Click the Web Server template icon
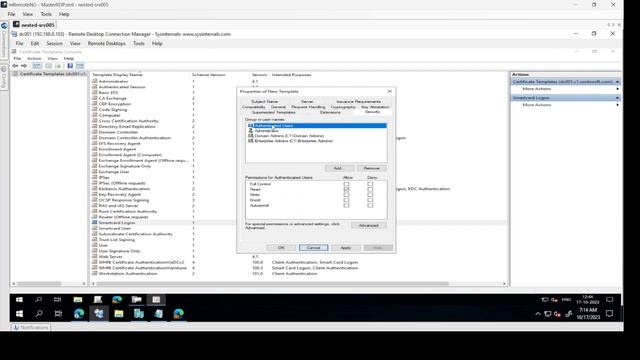Viewport: 640px width, 360px height. pyautogui.click(x=95, y=256)
